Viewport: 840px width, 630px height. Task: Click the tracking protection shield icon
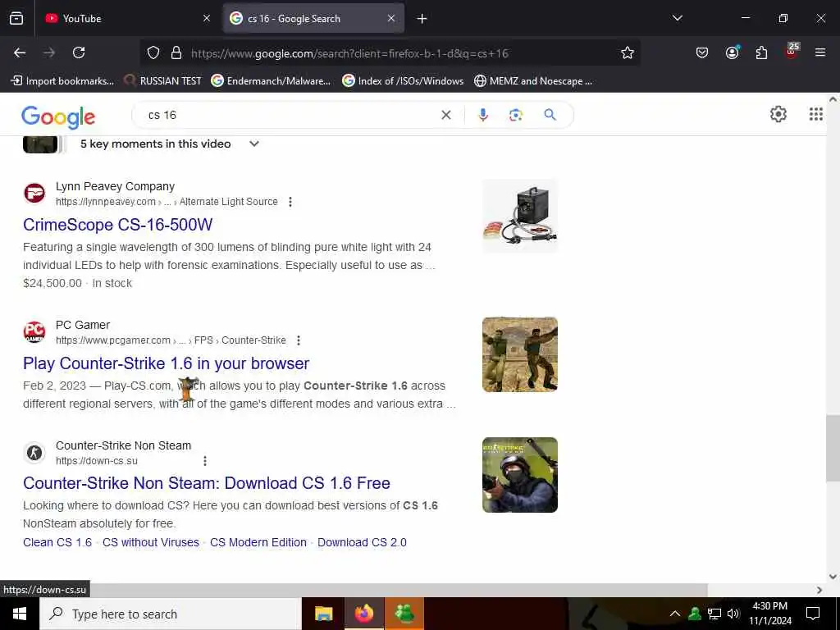[x=153, y=53]
